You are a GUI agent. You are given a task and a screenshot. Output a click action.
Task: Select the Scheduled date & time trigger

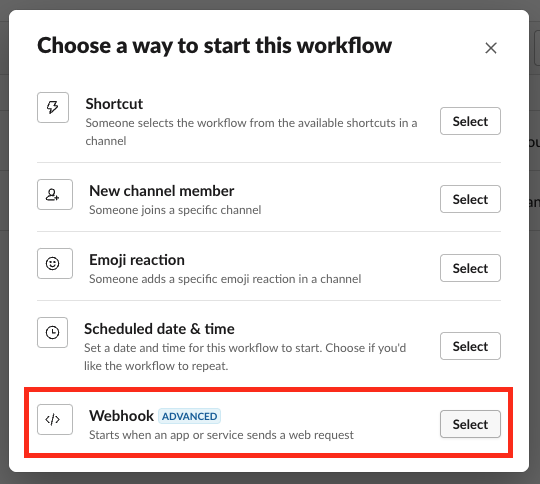click(470, 346)
